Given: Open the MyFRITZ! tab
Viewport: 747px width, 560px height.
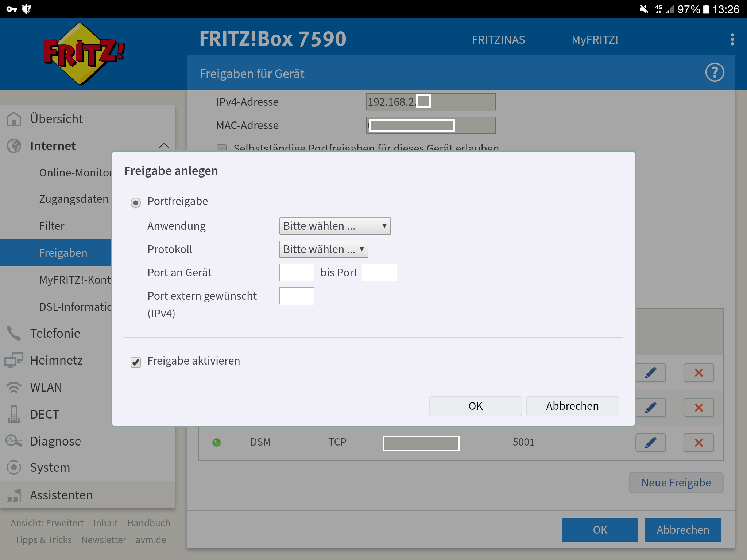Looking at the screenshot, I should (595, 40).
